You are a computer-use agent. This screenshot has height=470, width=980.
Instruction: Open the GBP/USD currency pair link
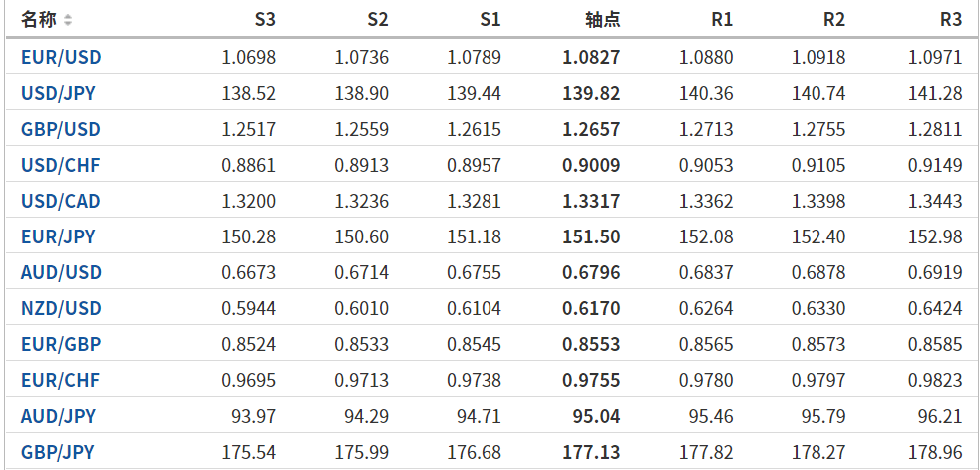[61, 129]
